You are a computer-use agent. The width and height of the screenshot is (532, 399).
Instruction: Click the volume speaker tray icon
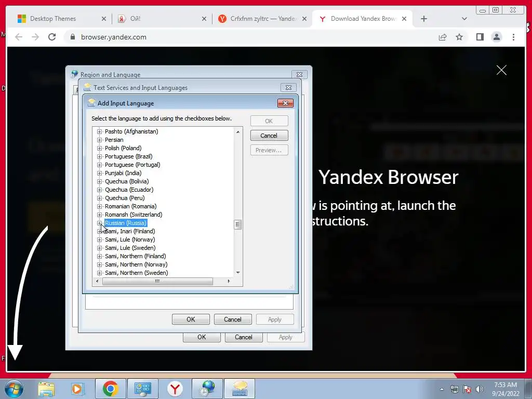(480, 389)
